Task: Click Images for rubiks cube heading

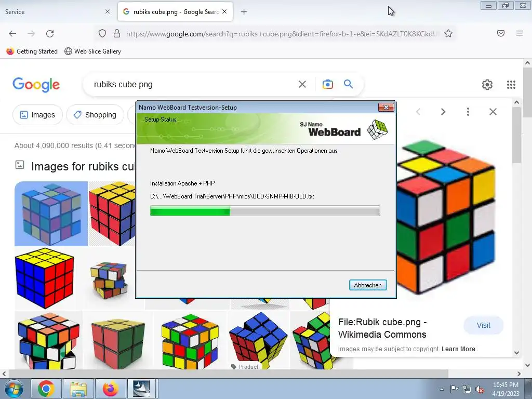Action: click(83, 166)
